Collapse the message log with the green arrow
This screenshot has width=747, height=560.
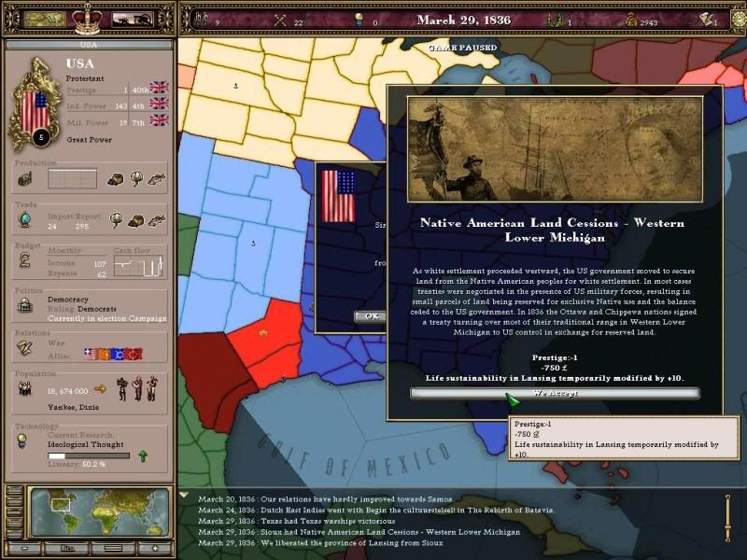(183, 496)
